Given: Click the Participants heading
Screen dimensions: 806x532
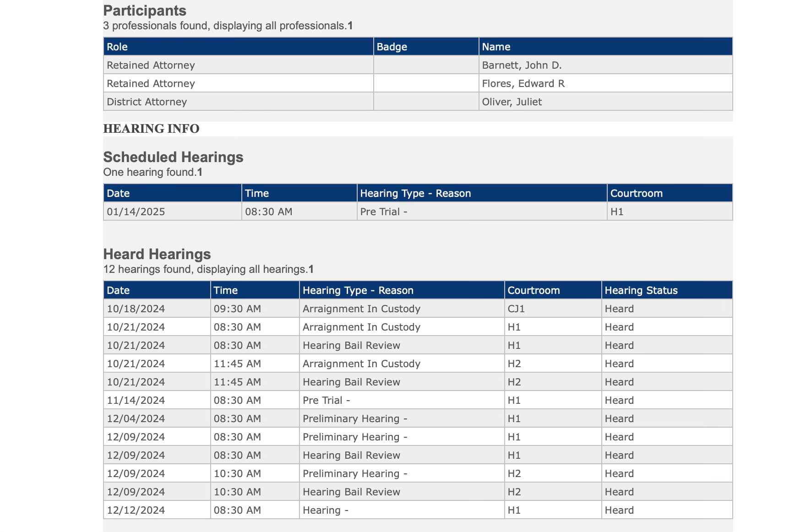Looking at the screenshot, I should (145, 11).
